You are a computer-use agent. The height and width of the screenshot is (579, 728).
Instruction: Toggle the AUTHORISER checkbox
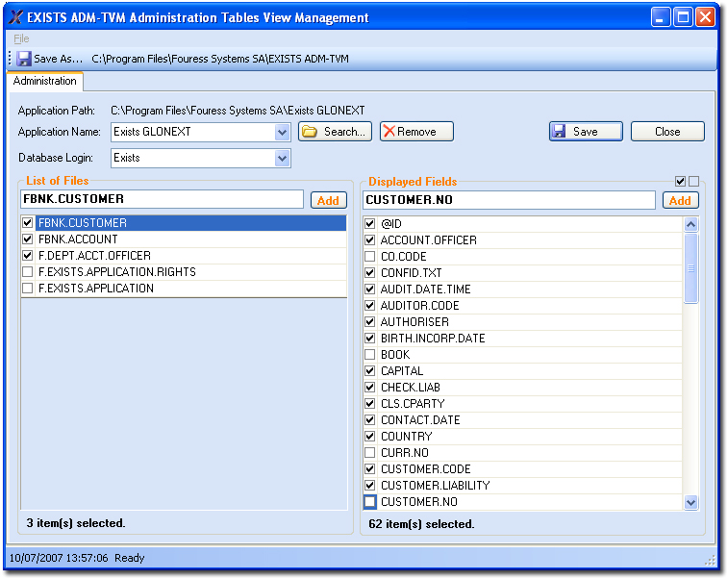[370, 322]
